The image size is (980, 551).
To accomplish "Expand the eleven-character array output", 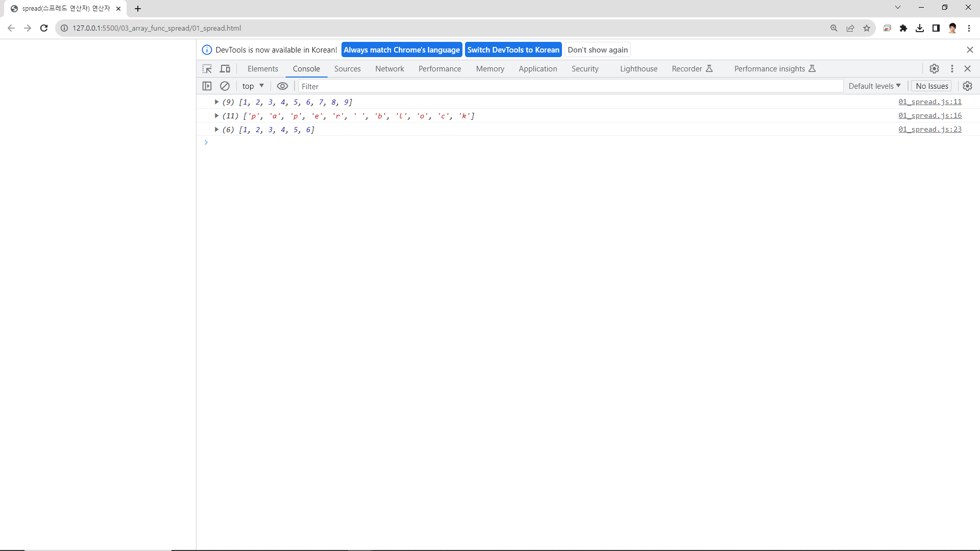I will pyautogui.click(x=216, y=116).
